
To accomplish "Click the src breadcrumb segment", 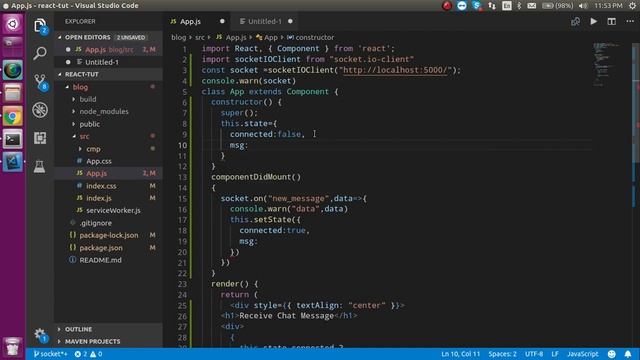I will [x=200, y=37].
